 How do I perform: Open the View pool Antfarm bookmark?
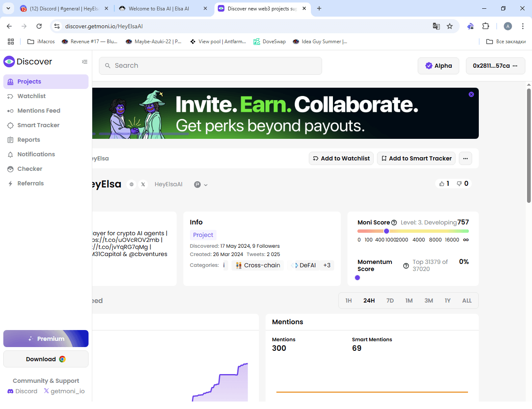218,42
